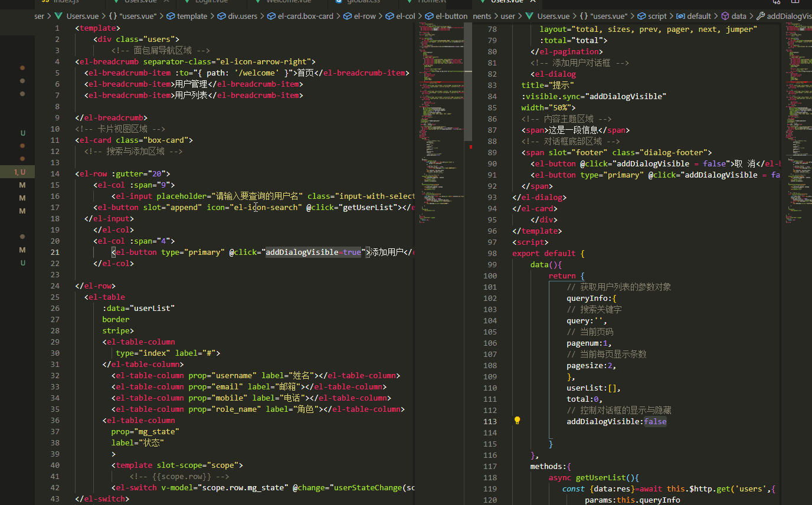Click 'type="index" label="#">' on line 30
The height and width of the screenshot is (505, 812).
tap(168, 353)
